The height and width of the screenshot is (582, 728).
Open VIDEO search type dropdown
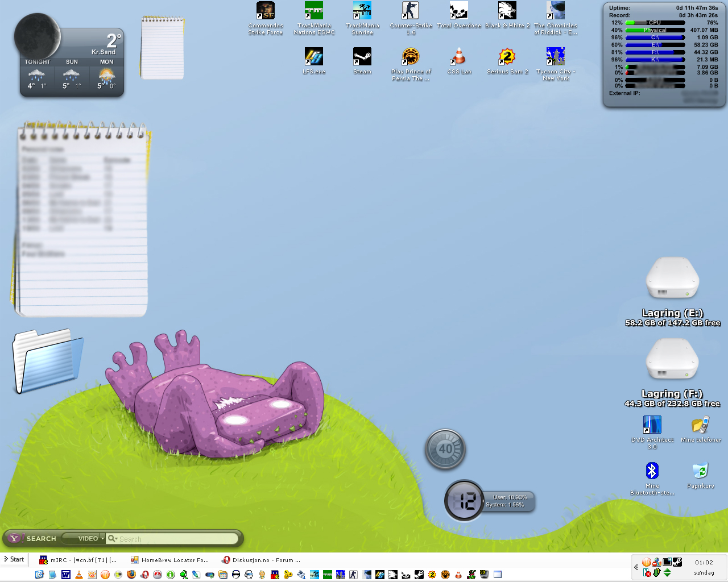[83, 538]
